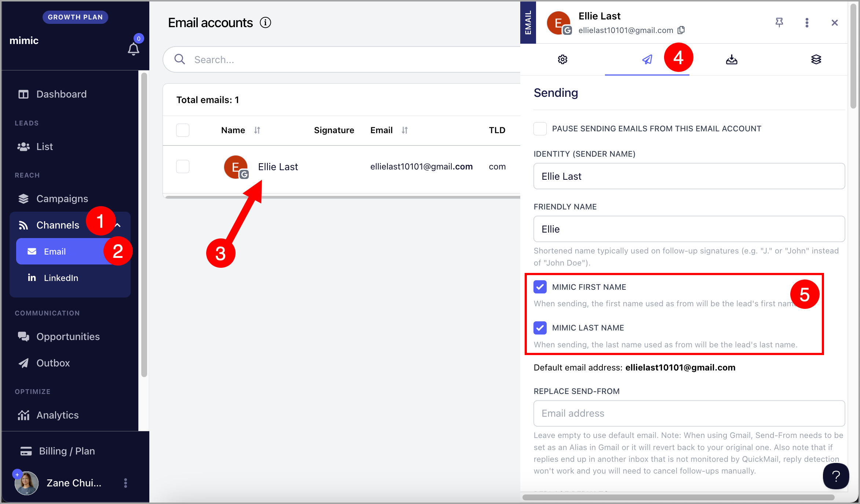This screenshot has height=504, width=860.
Task: Open the leads List page
Action: 44,147
